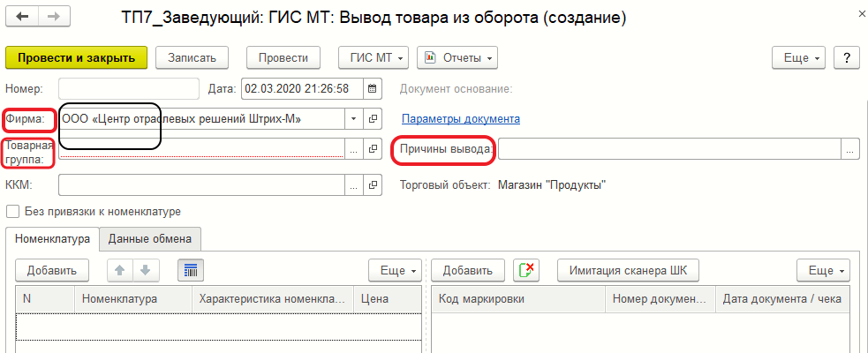This screenshot has width=868, height=353.
Task: Click the Характеристика номенклатуры column header
Action: click(x=272, y=299)
